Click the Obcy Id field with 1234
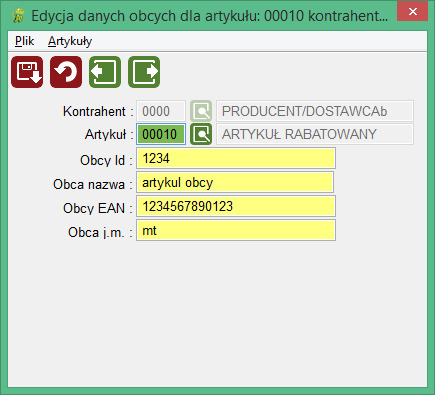Viewport: 435px width, 395px height. (x=236, y=158)
